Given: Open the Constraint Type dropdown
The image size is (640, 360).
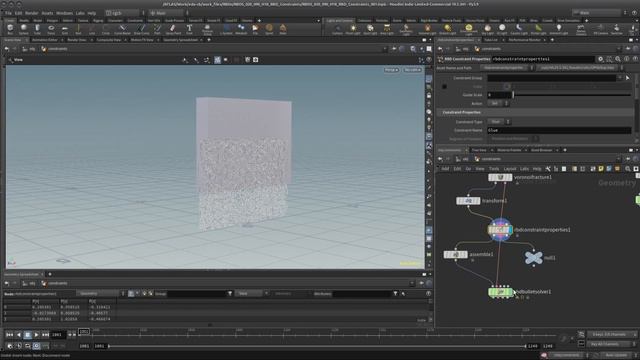Looking at the screenshot, I should (x=499, y=122).
